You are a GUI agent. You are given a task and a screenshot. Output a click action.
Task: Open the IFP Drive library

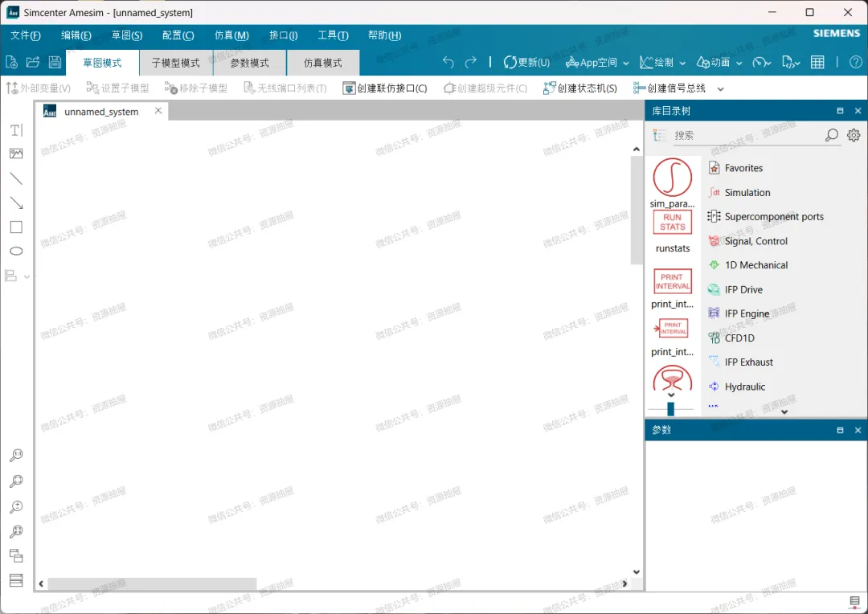point(735,289)
